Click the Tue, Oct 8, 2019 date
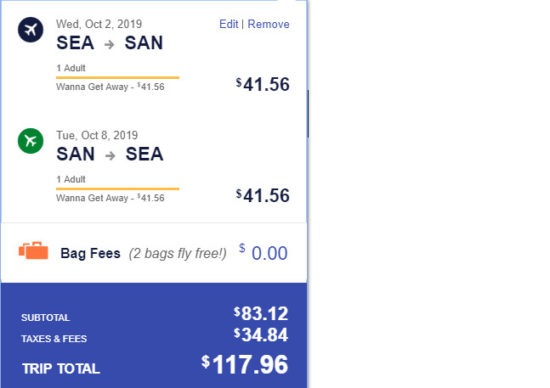The image size is (550, 388). pyautogui.click(x=97, y=135)
